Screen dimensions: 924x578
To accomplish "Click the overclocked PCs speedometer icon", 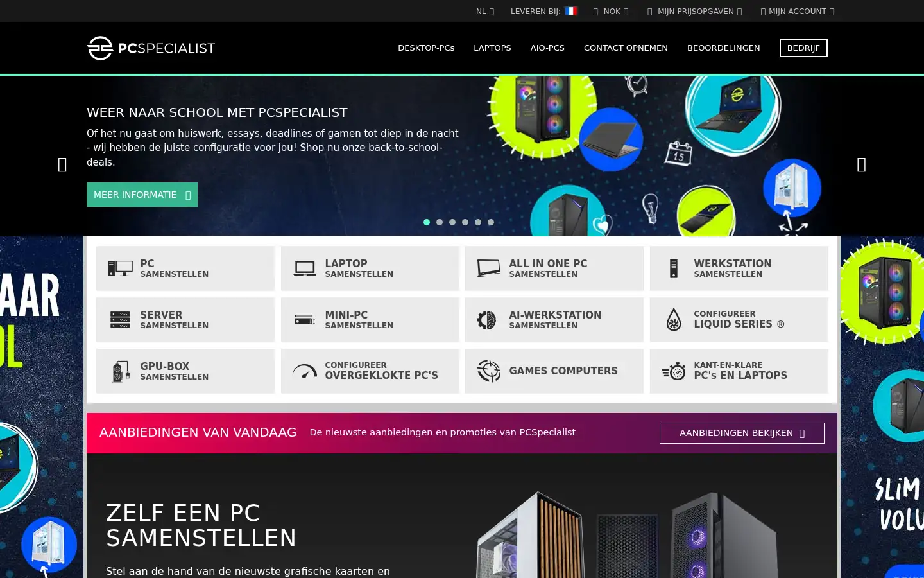I will [305, 371].
